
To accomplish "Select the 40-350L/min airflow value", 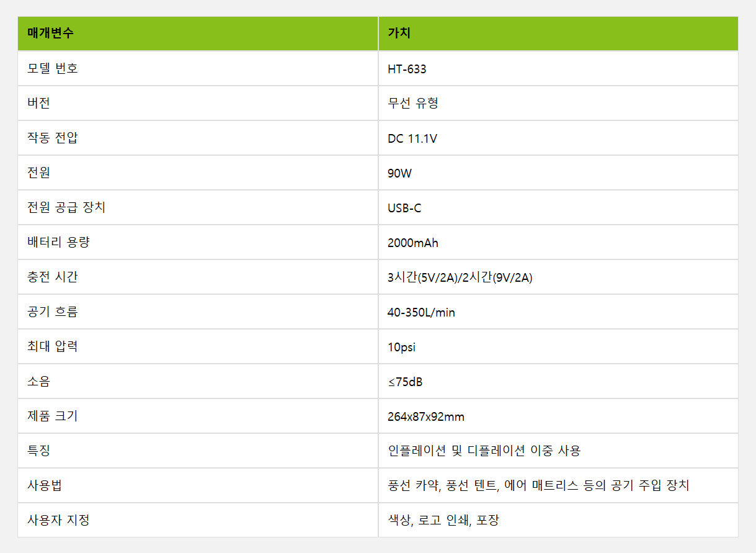I will pyautogui.click(x=421, y=312).
